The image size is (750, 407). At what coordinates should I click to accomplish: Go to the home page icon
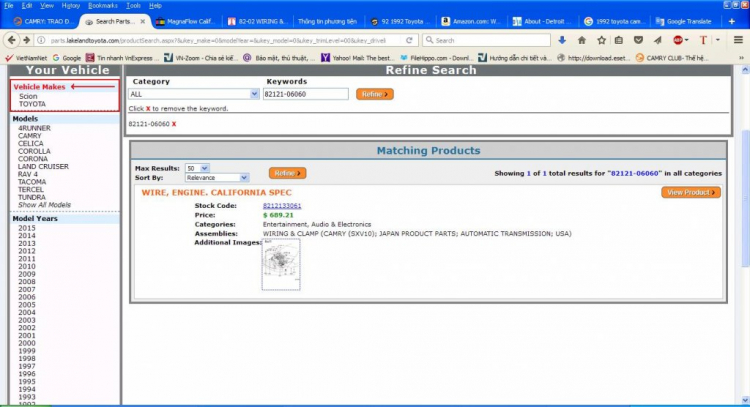click(x=582, y=40)
